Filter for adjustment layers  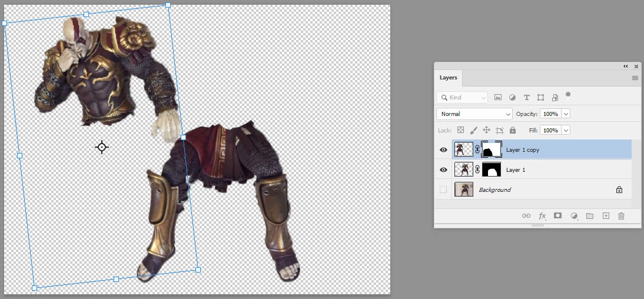(512, 97)
